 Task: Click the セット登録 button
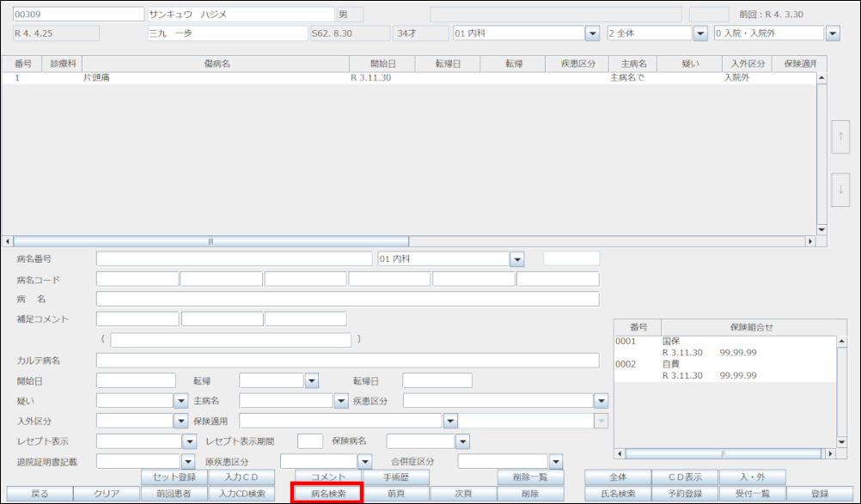coord(174,477)
